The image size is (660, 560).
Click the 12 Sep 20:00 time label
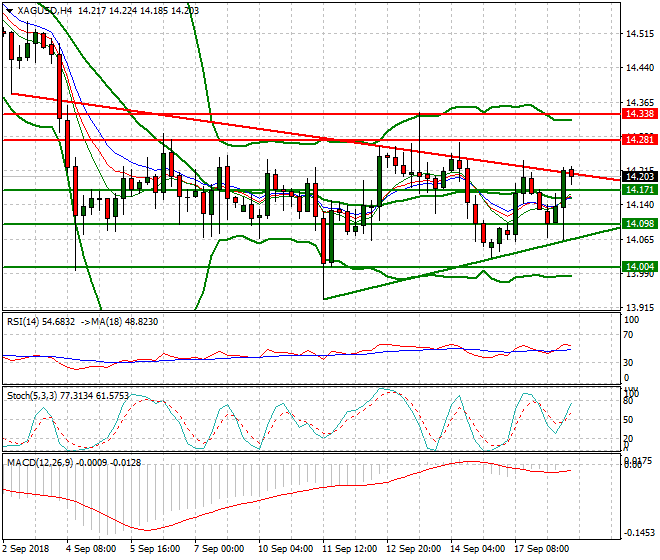(413, 549)
